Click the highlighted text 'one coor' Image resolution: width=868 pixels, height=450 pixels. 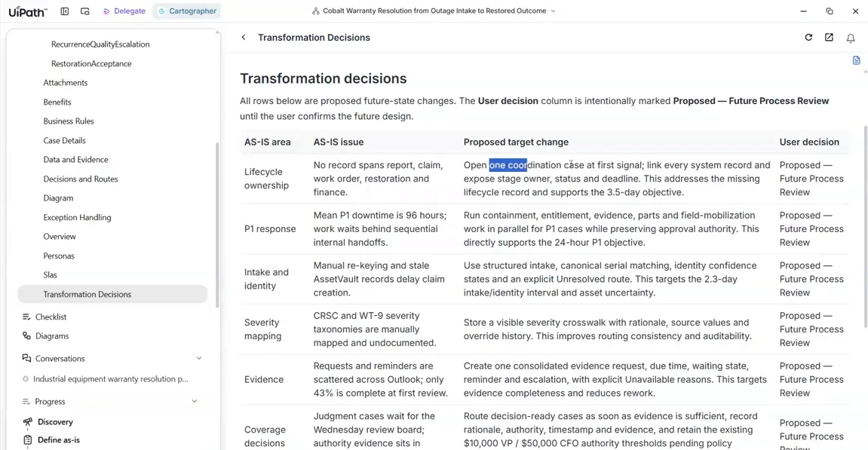(x=508, y=165)
